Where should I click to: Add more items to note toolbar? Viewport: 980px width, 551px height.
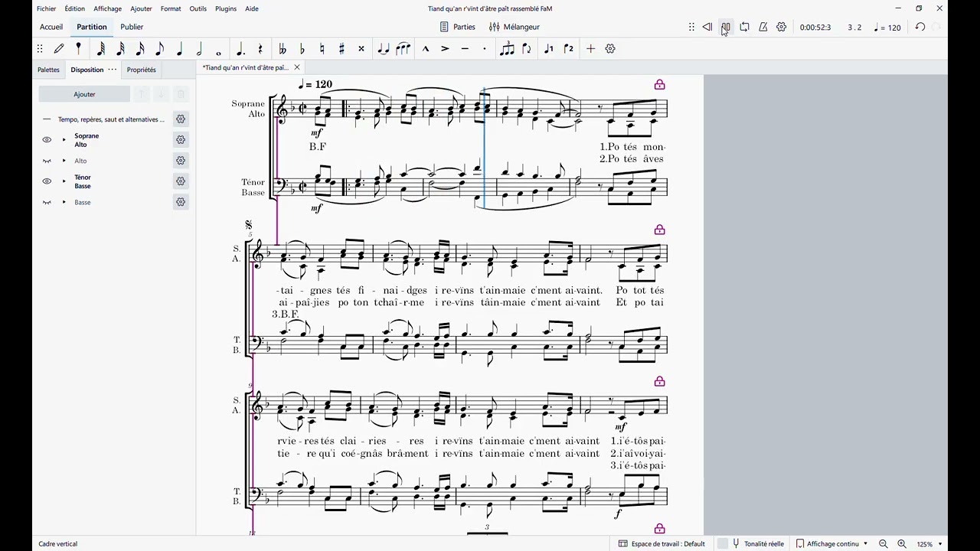point(590,48)
